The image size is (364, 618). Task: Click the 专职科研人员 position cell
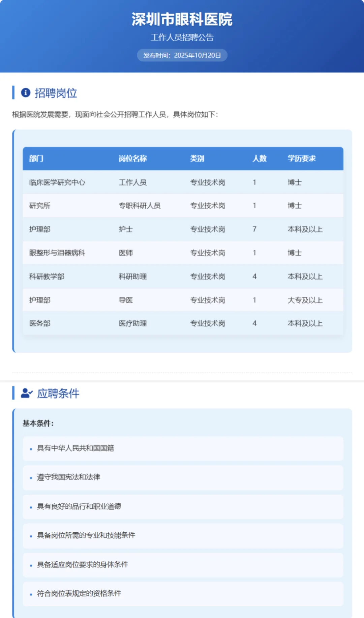pyautogui.click(x=140, y=206)
